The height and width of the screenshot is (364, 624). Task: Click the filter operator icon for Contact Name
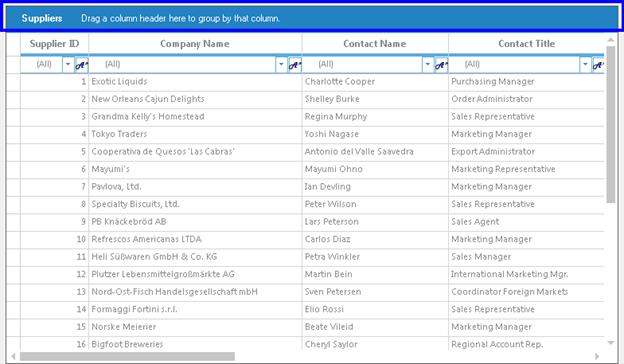[441, 64]
